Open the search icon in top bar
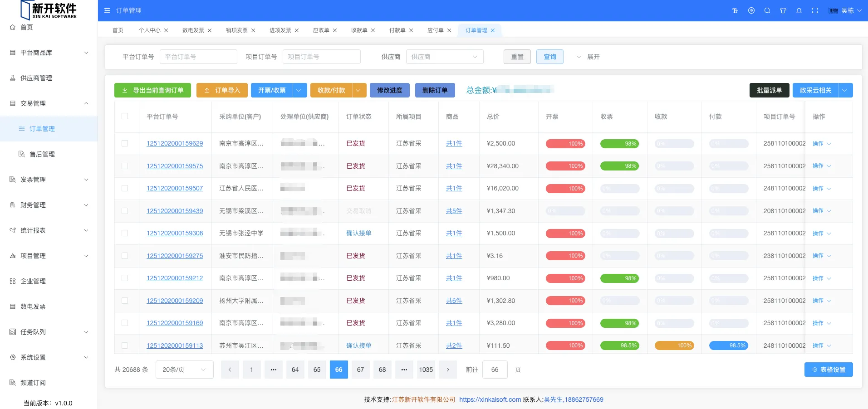The width and height of the screenshot is (868, 409). (x=767, y=10)
